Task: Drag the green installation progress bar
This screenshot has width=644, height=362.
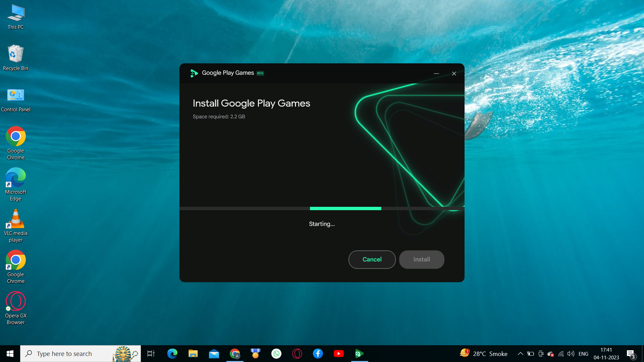Action: (345, 208)
